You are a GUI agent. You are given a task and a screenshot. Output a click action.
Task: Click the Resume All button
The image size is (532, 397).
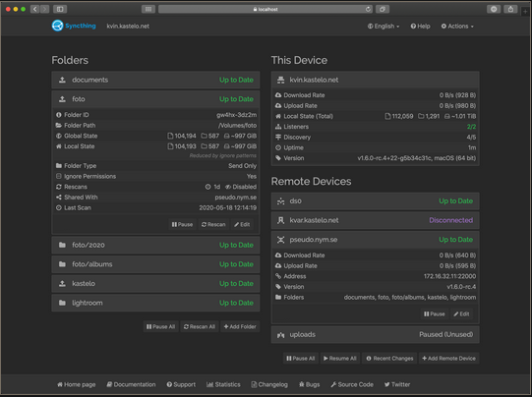(340, 359)
